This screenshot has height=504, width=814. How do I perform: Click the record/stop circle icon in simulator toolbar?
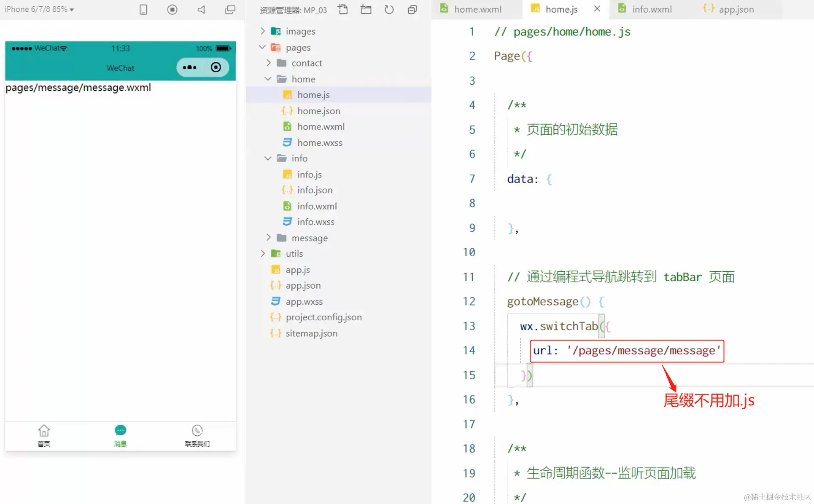[172, 9]
